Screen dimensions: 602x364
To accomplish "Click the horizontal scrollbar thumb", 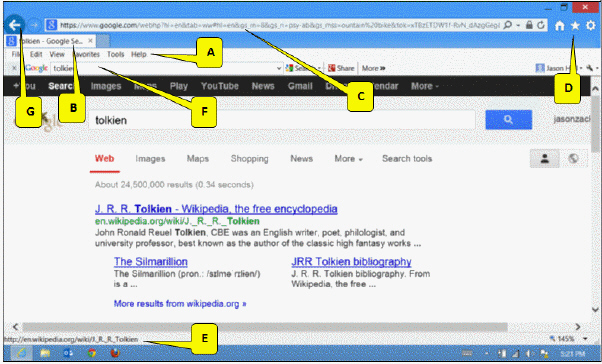I will tap(265, 327).
